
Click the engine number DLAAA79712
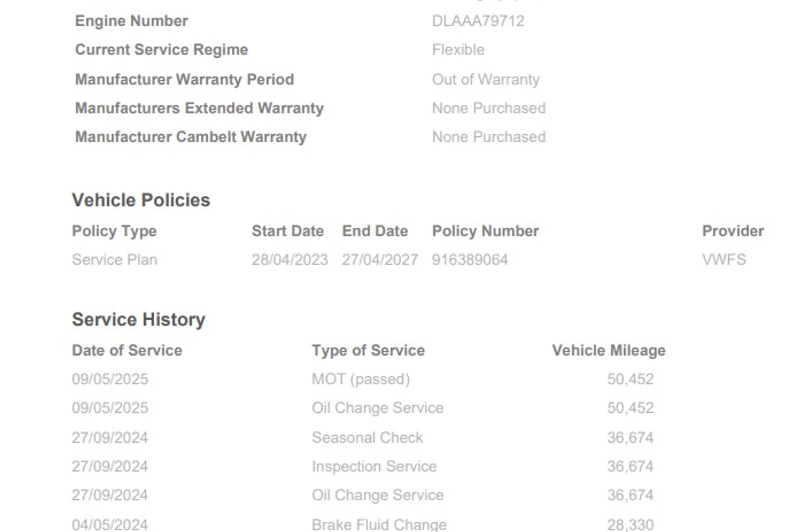pyautogui.click(x=478, y=21)
